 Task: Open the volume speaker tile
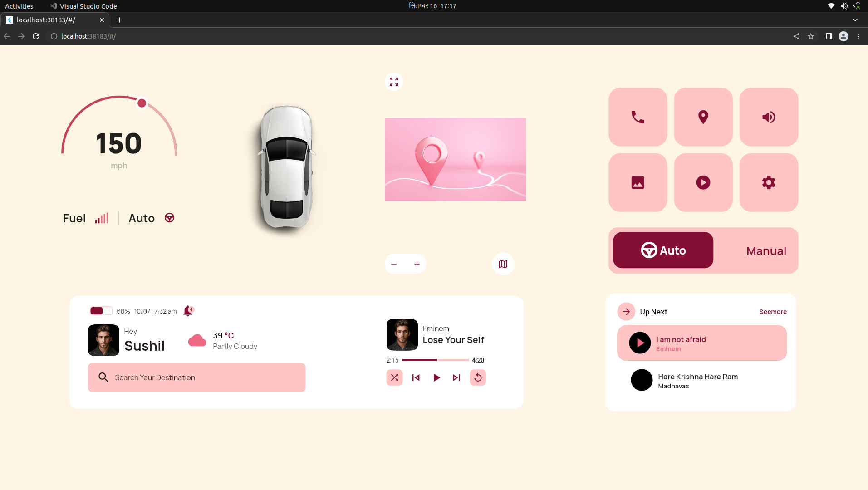[x=768, y=117]
